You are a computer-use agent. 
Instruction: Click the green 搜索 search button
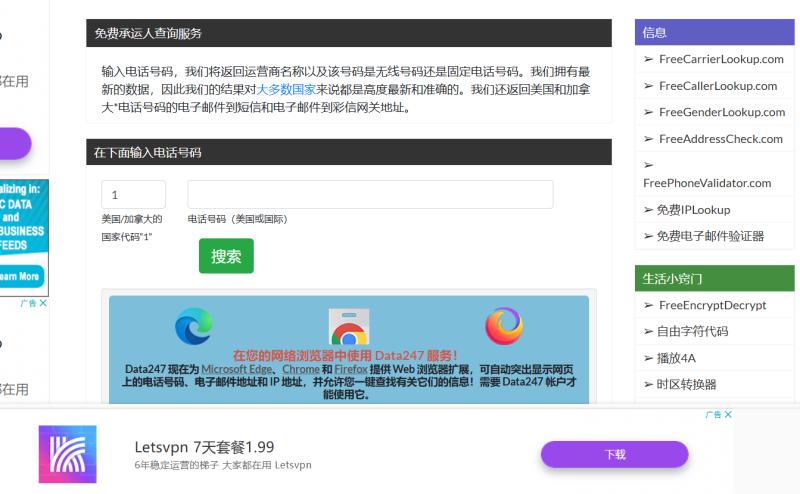point(226,256)
